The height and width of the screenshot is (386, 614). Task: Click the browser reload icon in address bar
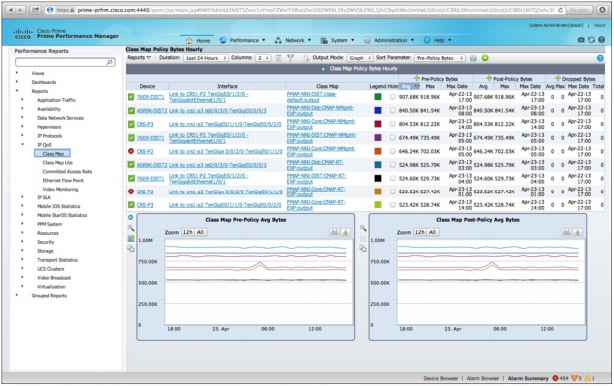coord(560,10)
